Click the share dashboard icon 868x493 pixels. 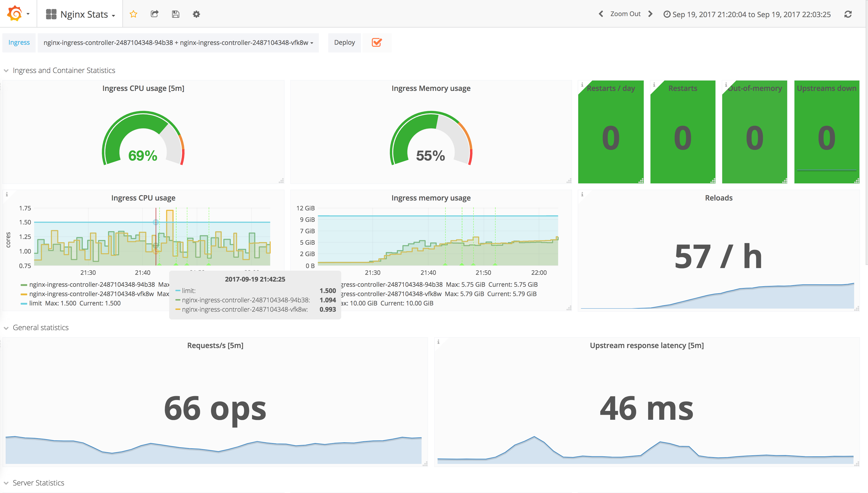(154, 14)
